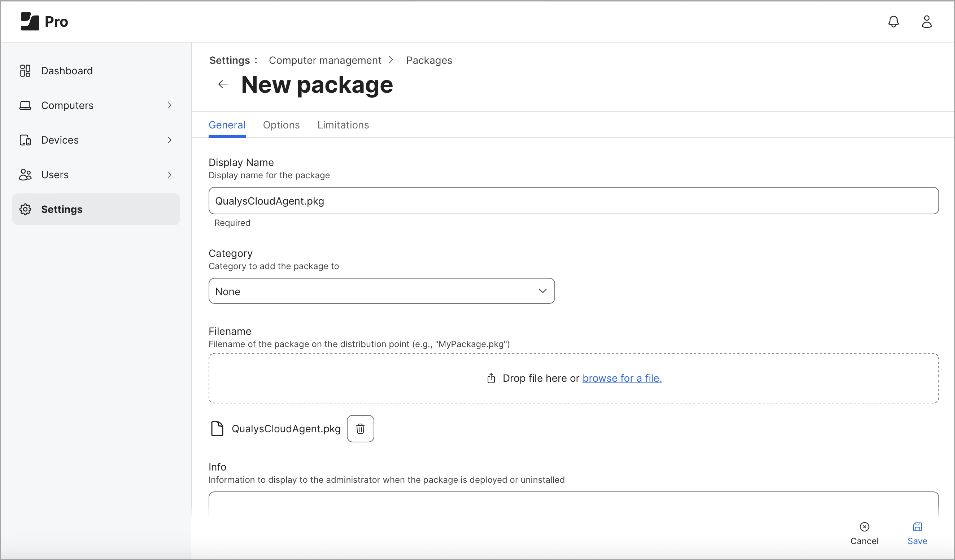
Task: Click the Save button
Action: tap(917, 532)
